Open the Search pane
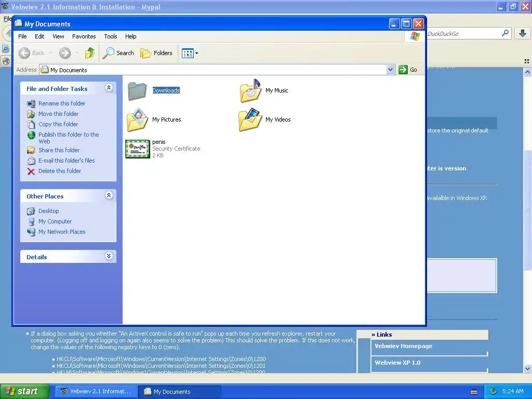Viewport: 532px width, 399px height. pyautogui.click(x=118, y=53)
